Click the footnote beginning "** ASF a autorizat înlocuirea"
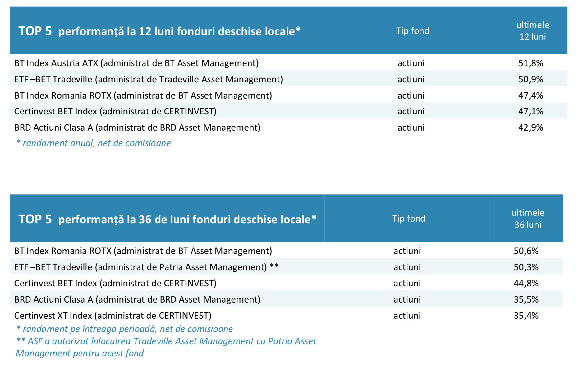This screenshot has width=588, height=370. click(x=166, y=347)
